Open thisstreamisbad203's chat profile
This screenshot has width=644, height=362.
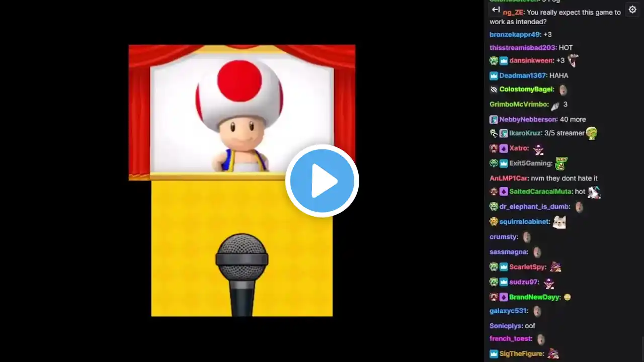(523, 48)
